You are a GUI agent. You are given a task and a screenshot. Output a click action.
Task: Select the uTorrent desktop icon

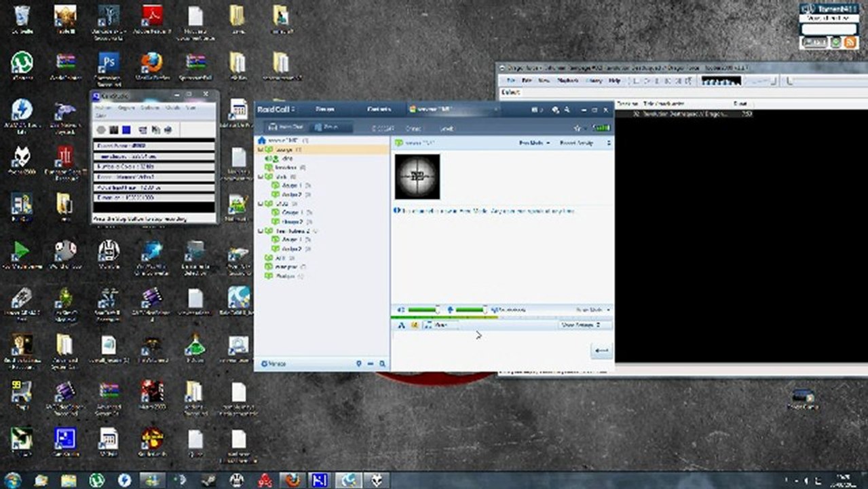pos(22,62)
